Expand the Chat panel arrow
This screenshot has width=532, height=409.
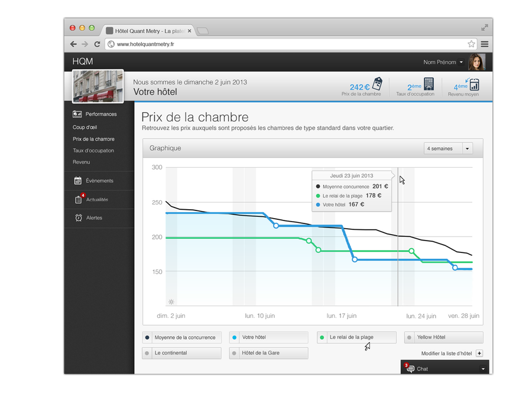click(x=483, y=369)
